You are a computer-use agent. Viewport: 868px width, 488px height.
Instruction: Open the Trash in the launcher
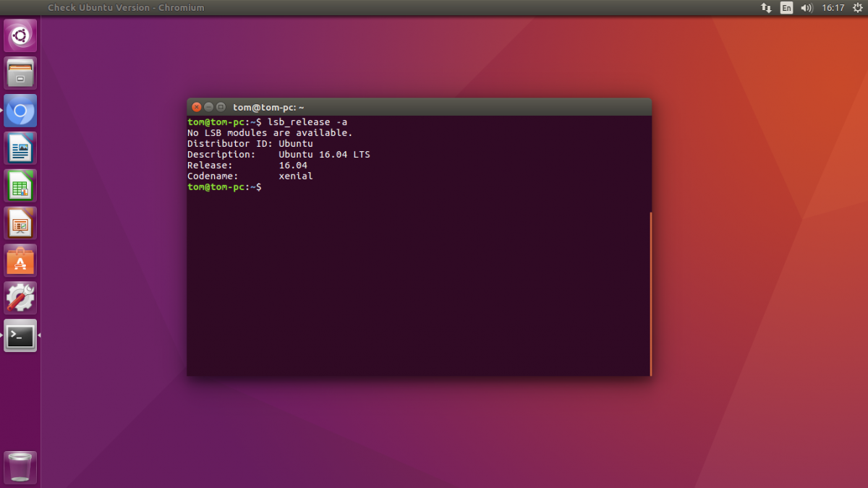pyautogui.click(x=20, y=468)
